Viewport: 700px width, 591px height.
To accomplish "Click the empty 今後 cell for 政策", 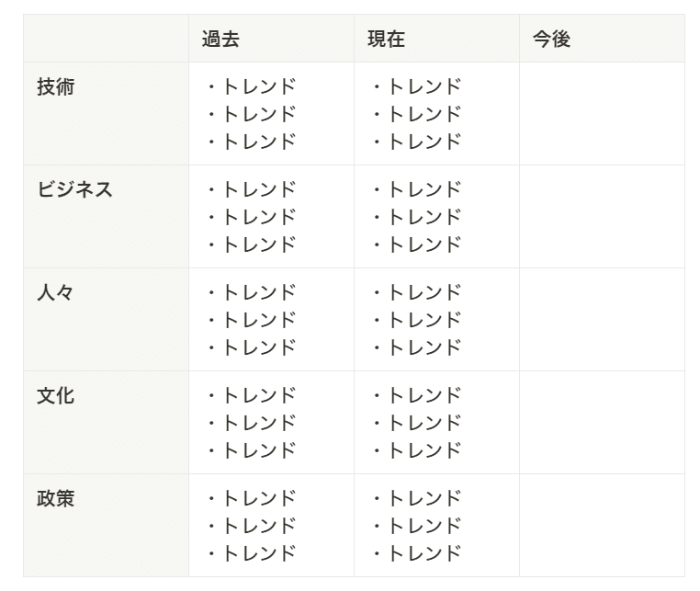I will (602, 525).
